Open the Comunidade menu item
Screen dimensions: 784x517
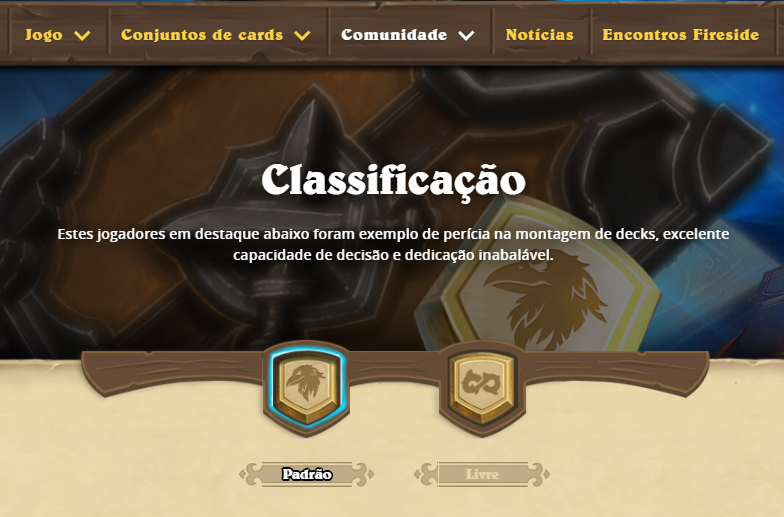pyautogui.click(x=394, y=34)
